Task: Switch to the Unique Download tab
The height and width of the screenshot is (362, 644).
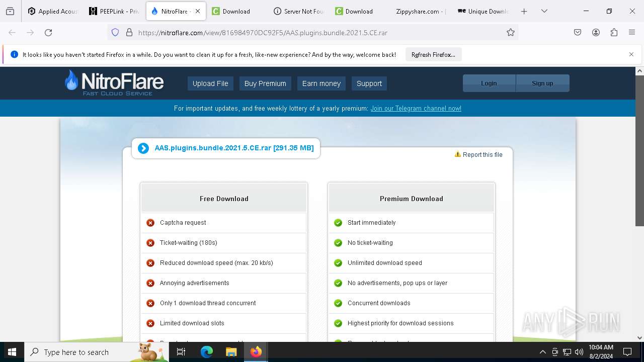Action: tap(483, 11)
